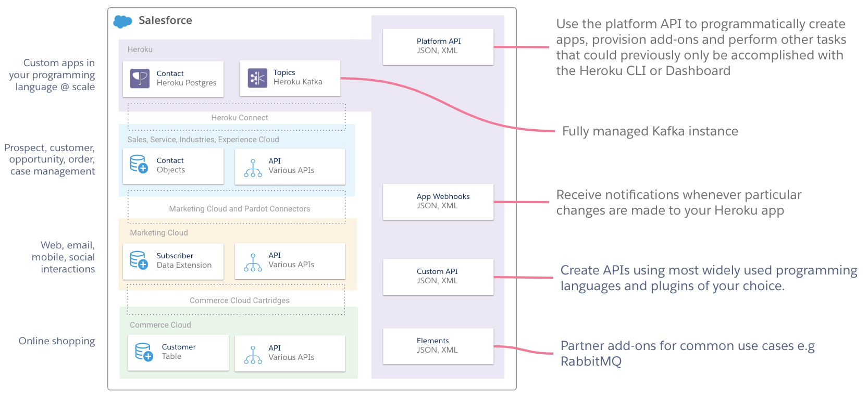Click the Commerce Cloud API tree icon
Image resolution: width=868 pixels, height=400 pixels.
pos(253,355)
